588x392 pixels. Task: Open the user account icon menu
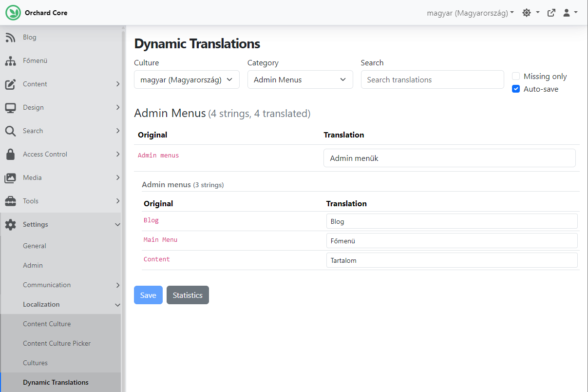pyautogui.click(x=567, y=13)
